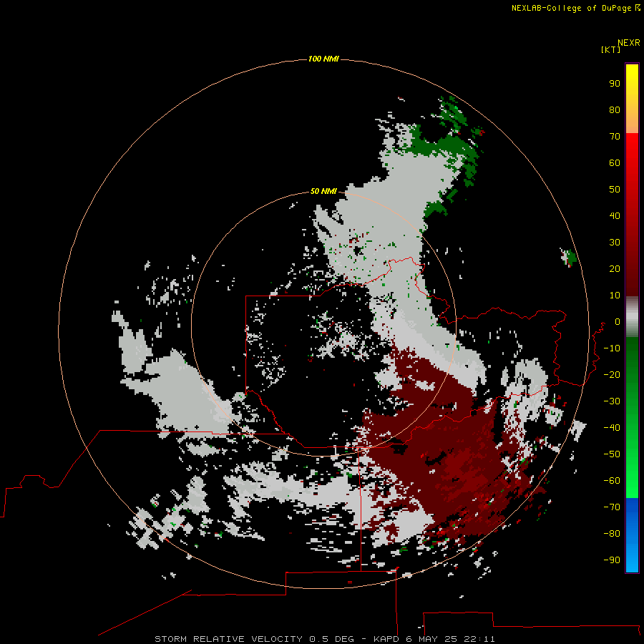Click the 10 value on velocity scale
The height and width of the screenshot is (644, 644).
[615, 296]
